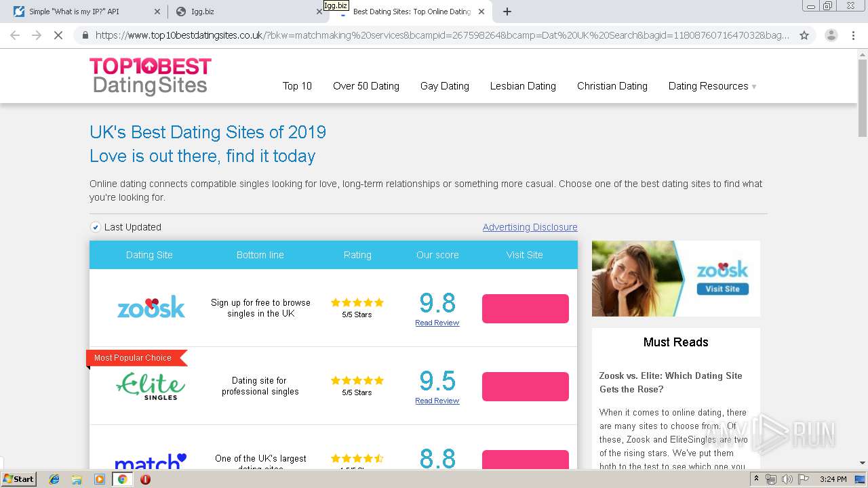Bookmark this page with the star icon

804,35
